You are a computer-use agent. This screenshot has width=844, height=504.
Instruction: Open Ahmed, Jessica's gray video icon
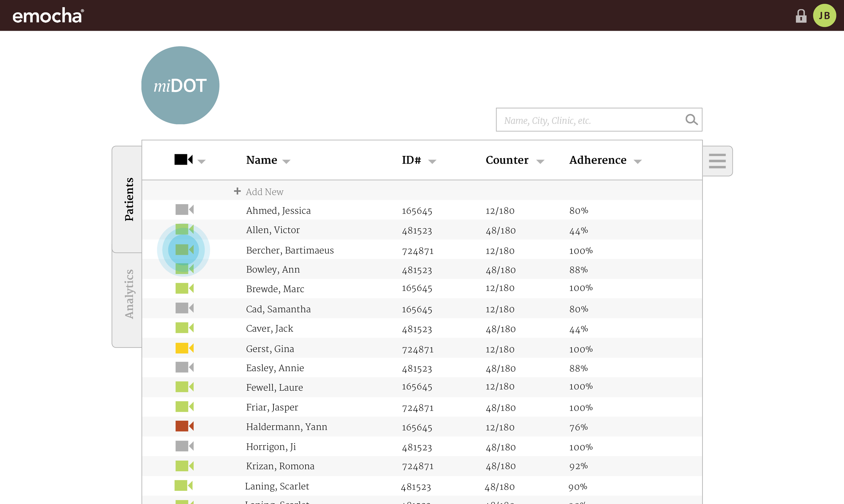[x=184, y=209]
